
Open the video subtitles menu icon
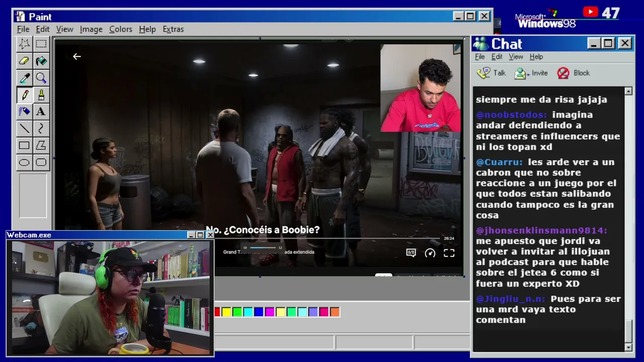tap(411, 253)
